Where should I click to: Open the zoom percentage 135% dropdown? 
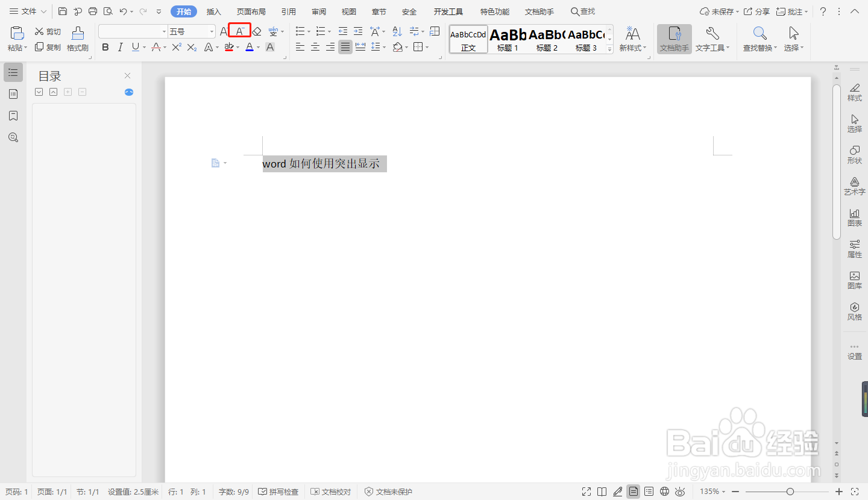712,492
